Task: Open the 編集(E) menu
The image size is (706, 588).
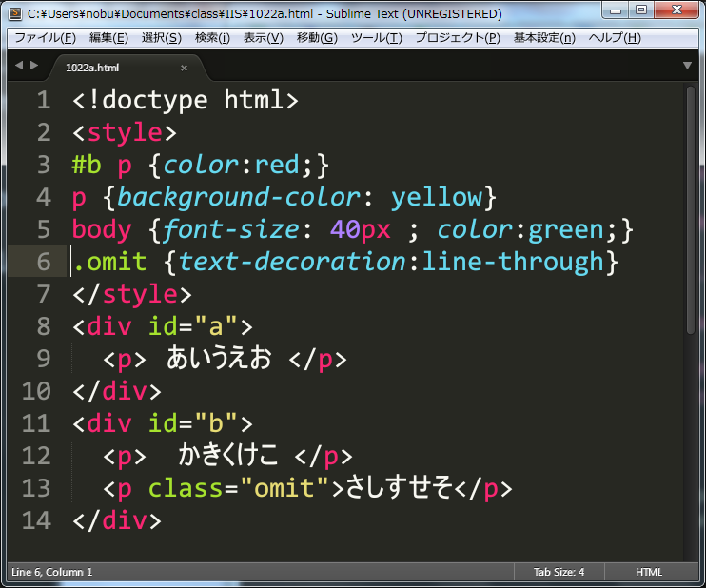Action: (x=108, y=38)
